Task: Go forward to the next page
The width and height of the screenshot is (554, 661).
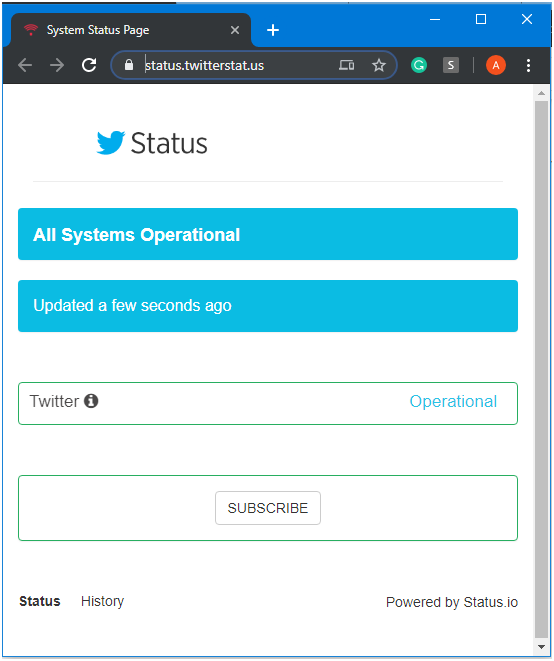Action: (57, 65)
